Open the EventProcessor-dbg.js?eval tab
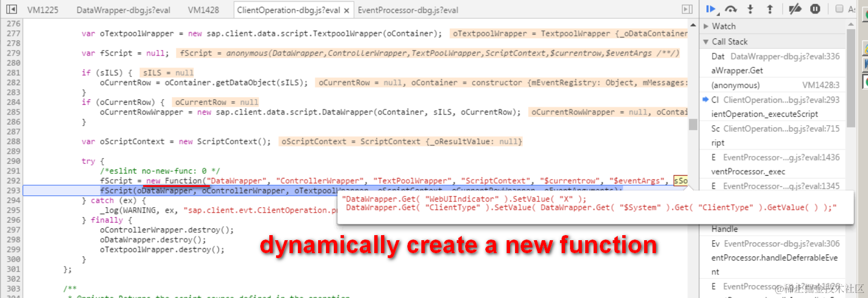Screen dimensions: 868x298 click(408, 10)
